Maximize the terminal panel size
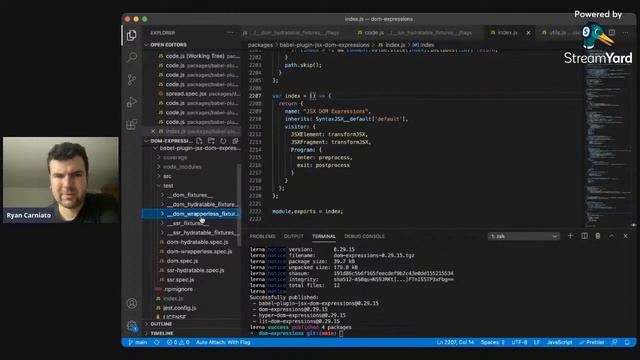Image resolution: width=640 pixels, height=360 pixels. [x=611, y=236]
